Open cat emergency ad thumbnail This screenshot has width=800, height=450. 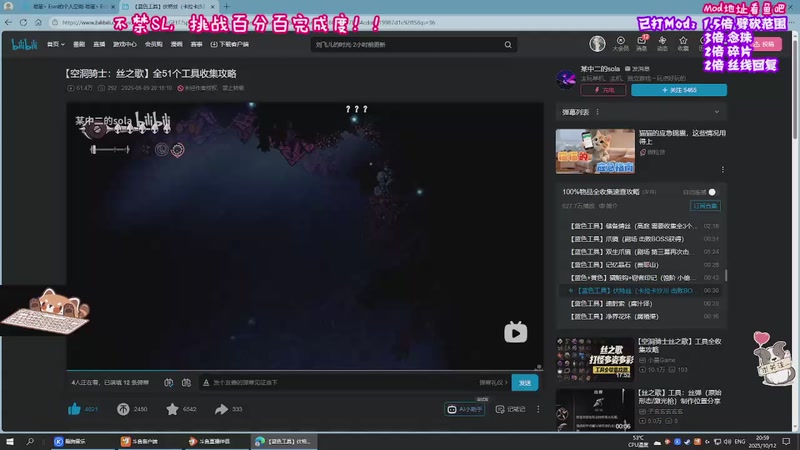click(x=595, y=152)
